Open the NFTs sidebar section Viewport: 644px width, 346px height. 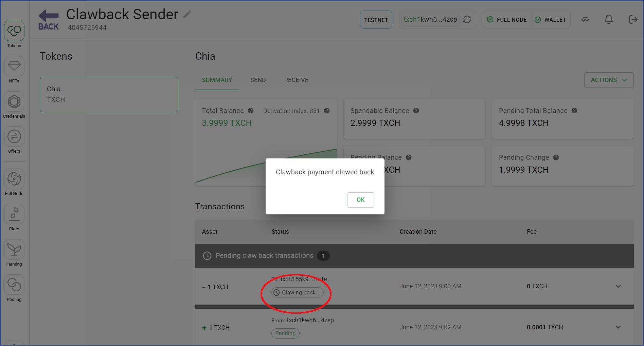coord(14,70)
